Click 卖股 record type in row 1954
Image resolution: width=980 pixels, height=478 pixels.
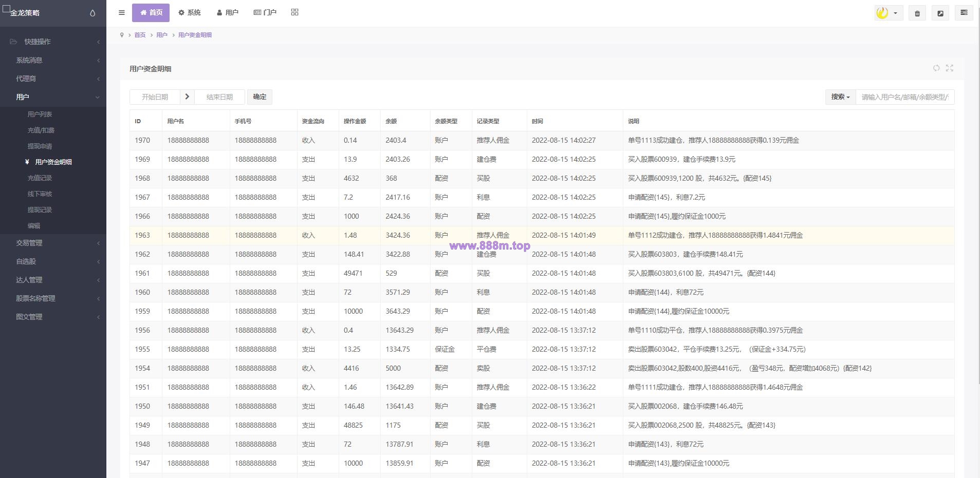point(483,368)
